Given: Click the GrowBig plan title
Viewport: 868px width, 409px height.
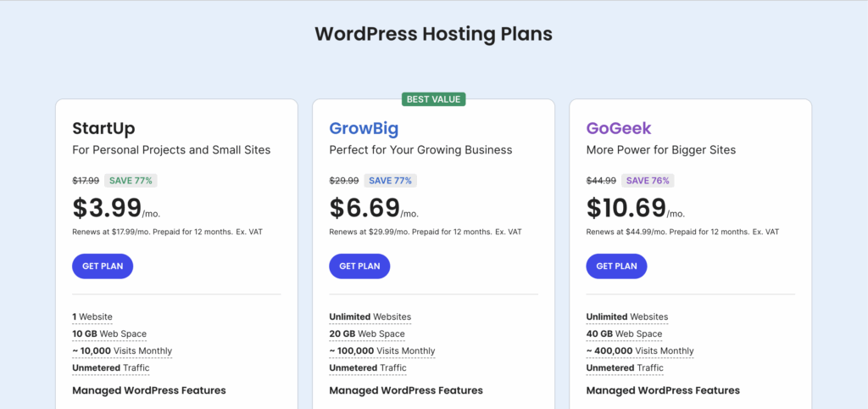Looking at the screenshot, I should 364,129.
